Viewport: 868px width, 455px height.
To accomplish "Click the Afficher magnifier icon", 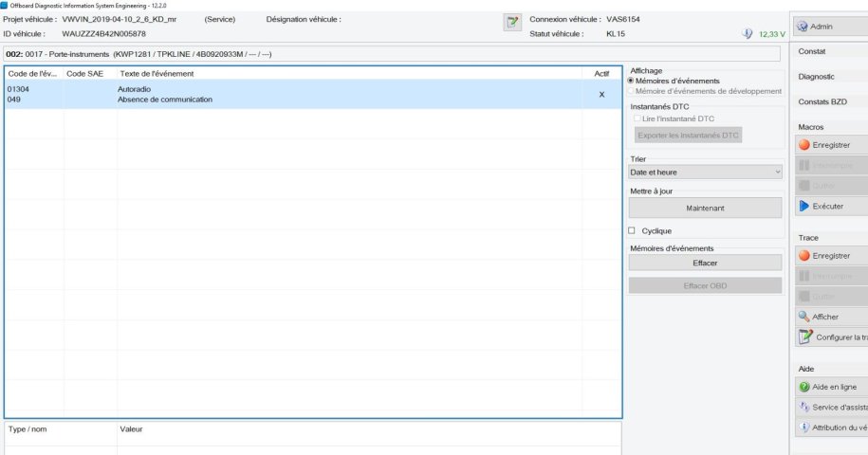I will coord(803,317).
